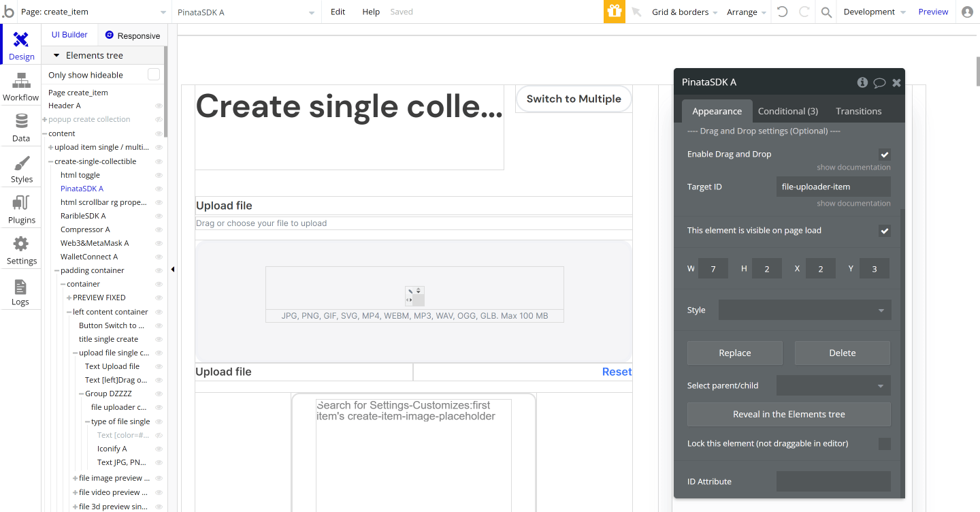
Task: Click the orange gift icon for new features
Action: 614,12
